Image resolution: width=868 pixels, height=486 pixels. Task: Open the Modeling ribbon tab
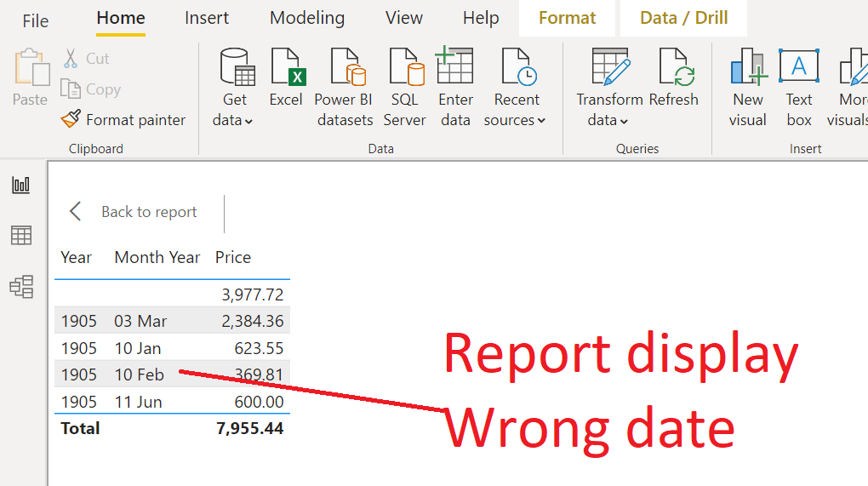point(307,18)
